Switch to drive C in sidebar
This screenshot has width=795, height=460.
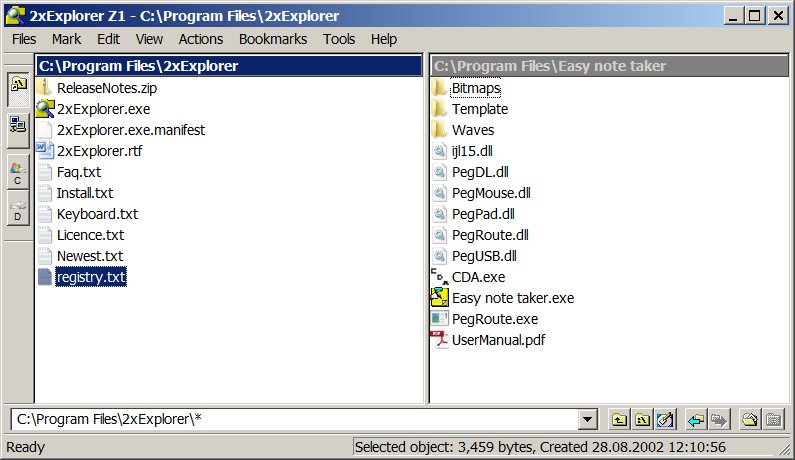(x=18, y=172)
